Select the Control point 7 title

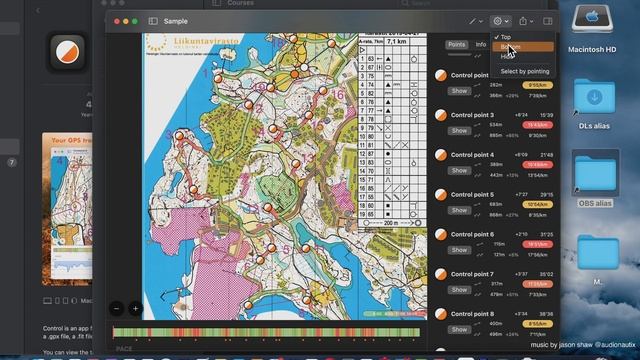tap(472, 274)
